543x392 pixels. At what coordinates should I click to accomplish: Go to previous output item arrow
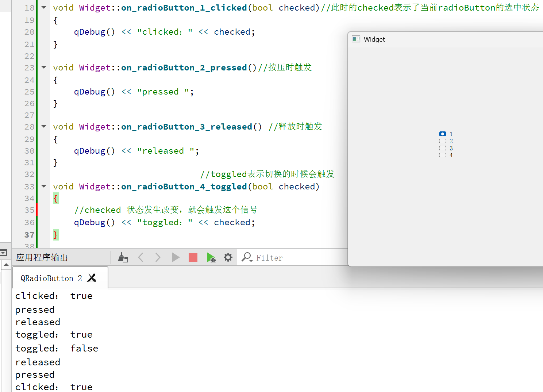click(x=141, y=257)
